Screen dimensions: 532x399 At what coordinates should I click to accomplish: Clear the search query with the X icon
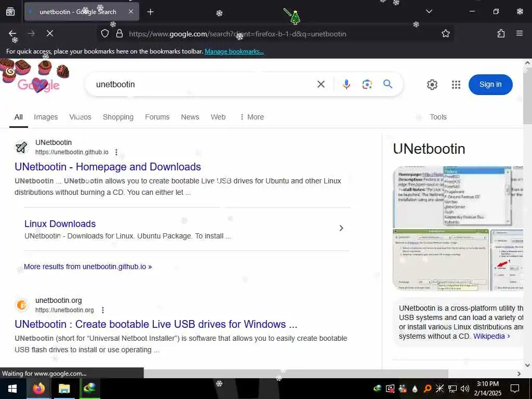[x=321, y=84]
